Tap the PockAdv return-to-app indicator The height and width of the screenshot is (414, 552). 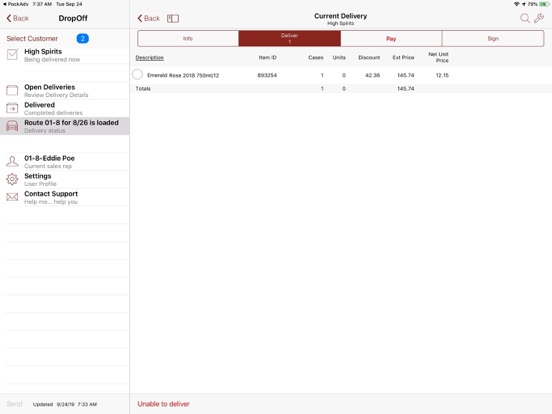pyautogui.click(x=16, y=4)
